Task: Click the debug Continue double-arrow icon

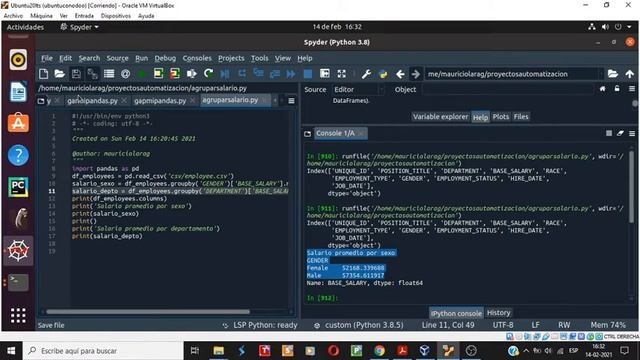Action: click(291, 74)
